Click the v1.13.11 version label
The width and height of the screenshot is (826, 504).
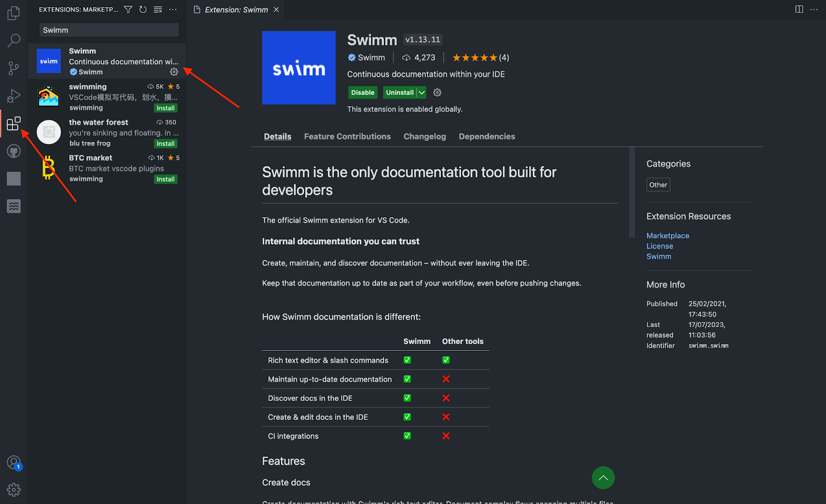pos(423,40)
